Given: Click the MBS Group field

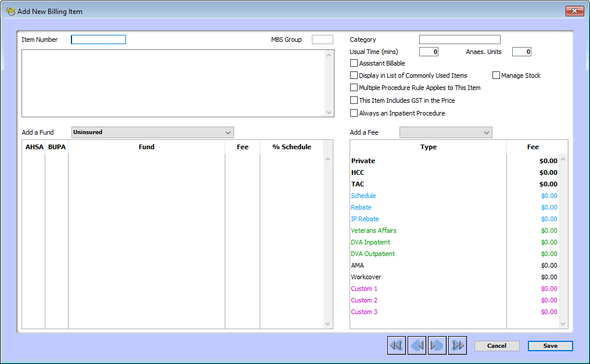Looking at the screenshot, I should coord(323,39).
